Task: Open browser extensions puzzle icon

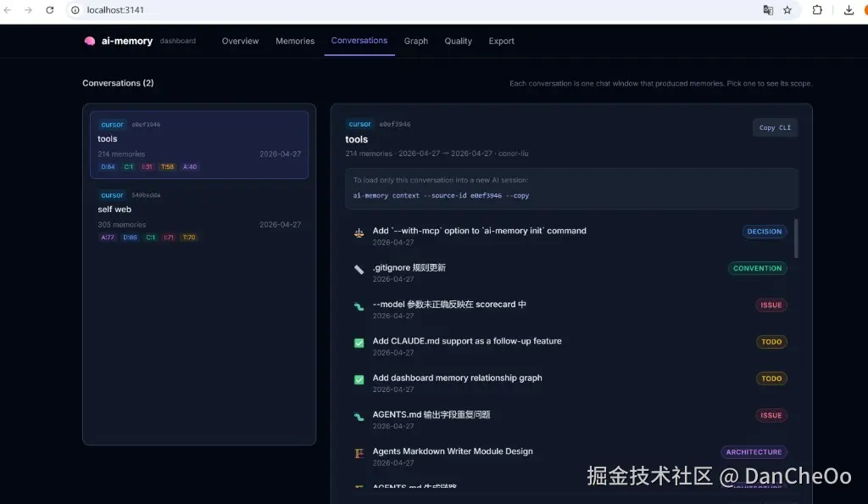Action: click(817, 10)
